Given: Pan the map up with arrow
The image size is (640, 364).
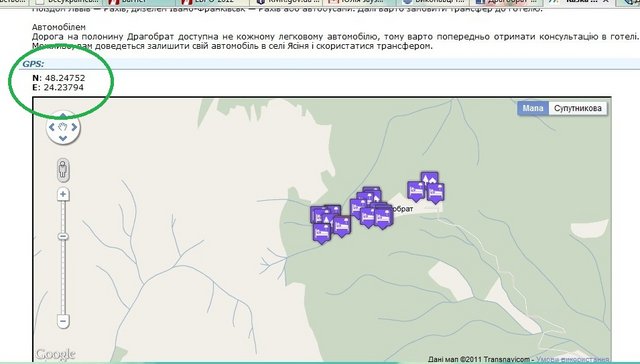Looking at the screenshot, I should [x=63, y=115].
